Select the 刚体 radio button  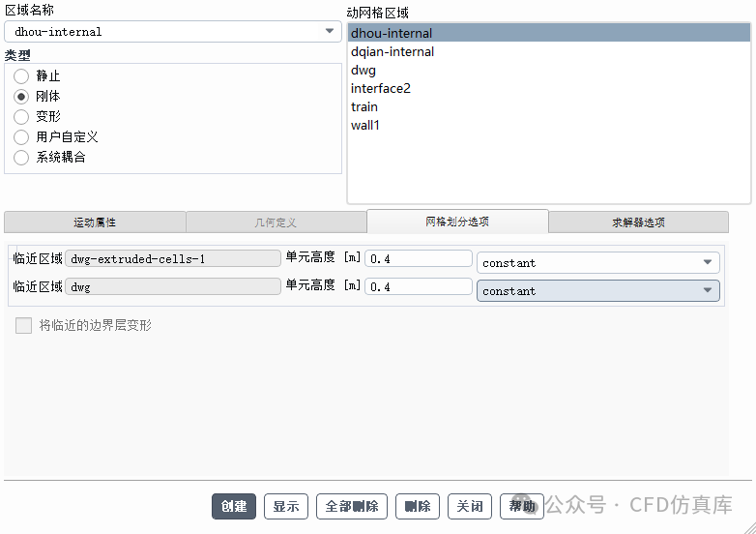click(x=21, y=97)
